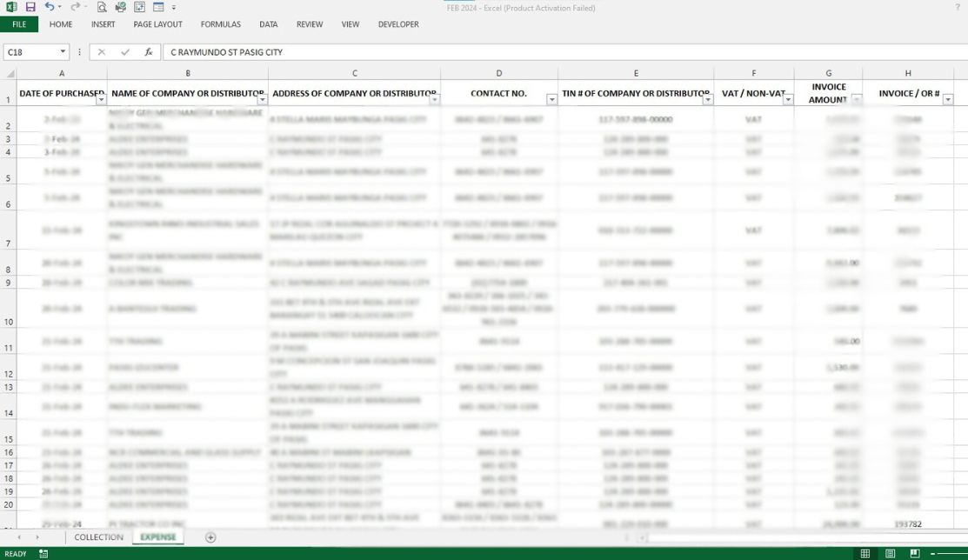Select row 18 header
Screen dimensions: 968x560
point(8,478)
